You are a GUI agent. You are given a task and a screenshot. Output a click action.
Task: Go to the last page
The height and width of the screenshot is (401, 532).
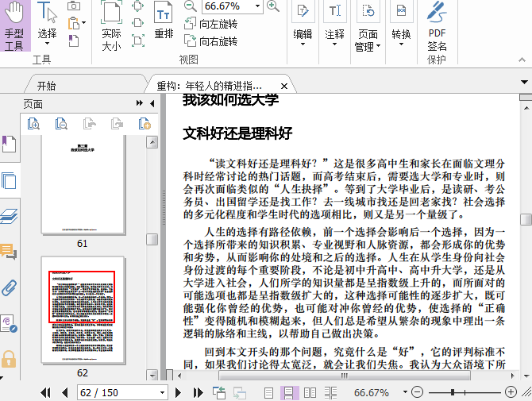198,393
